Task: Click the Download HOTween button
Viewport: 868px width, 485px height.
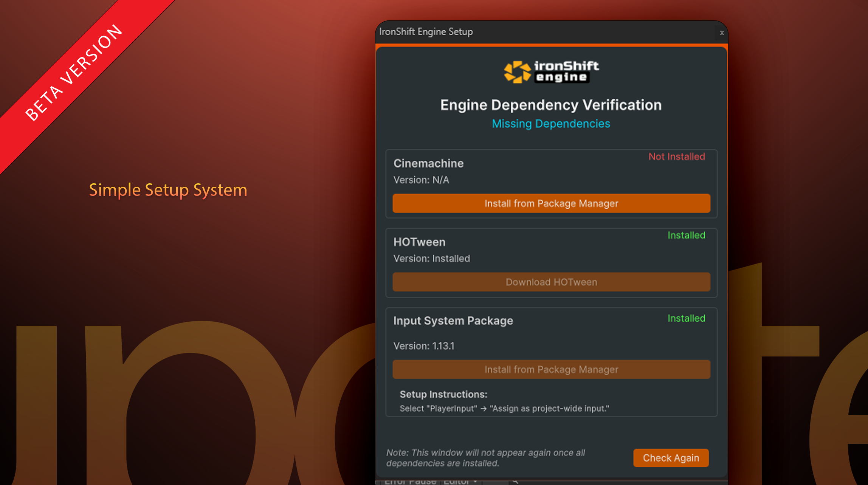Action: 551,282
